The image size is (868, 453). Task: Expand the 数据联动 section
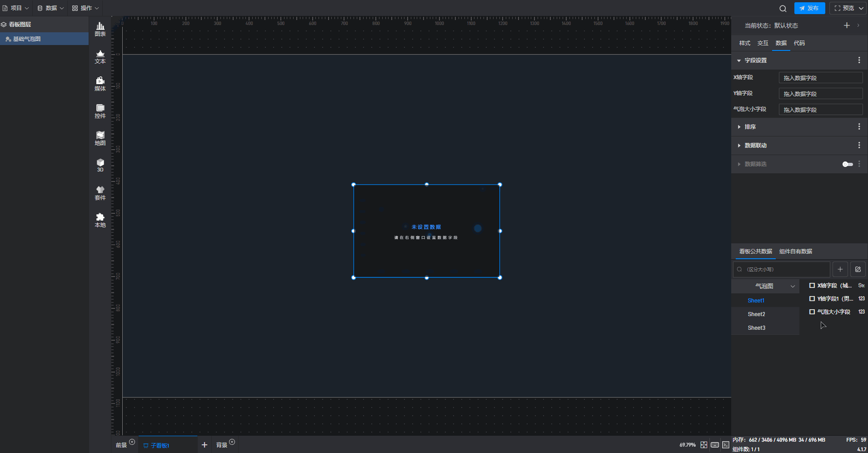pyautogui.click(x=755, y=146)
